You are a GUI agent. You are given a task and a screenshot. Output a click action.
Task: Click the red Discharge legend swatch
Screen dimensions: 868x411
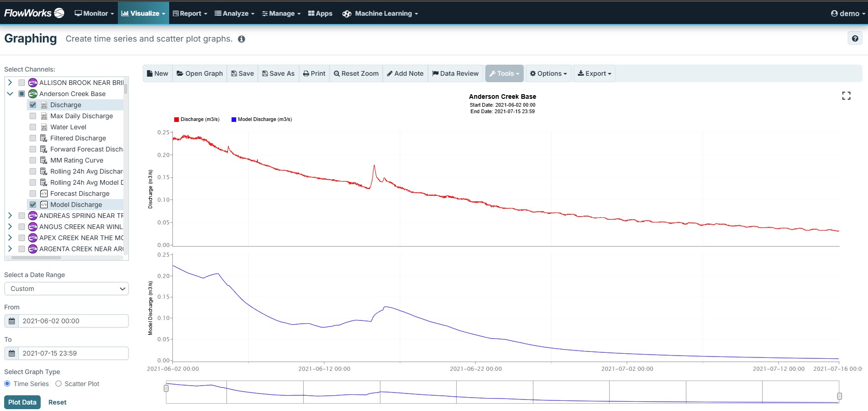click(177, 120)
